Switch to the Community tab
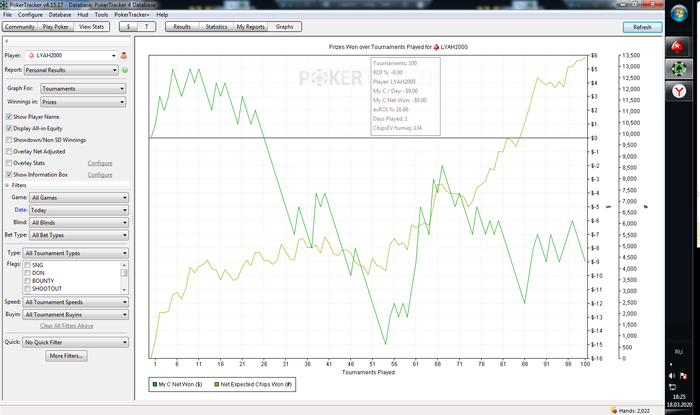The image size is (700, 415). (20, 27)
